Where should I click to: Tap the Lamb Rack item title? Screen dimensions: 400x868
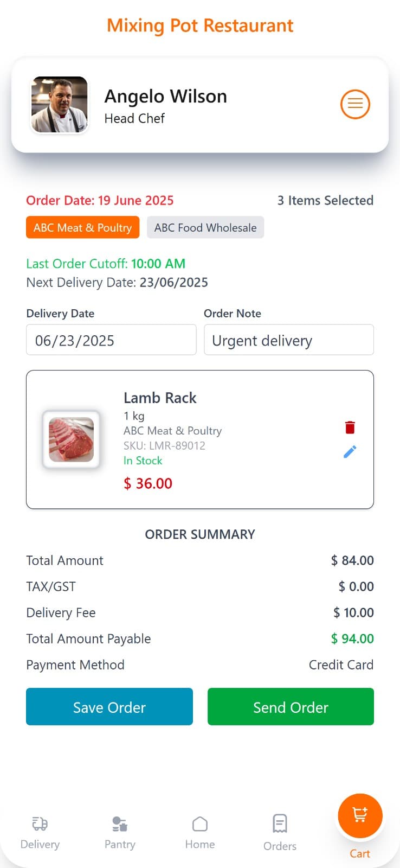(x=160, y=398)
